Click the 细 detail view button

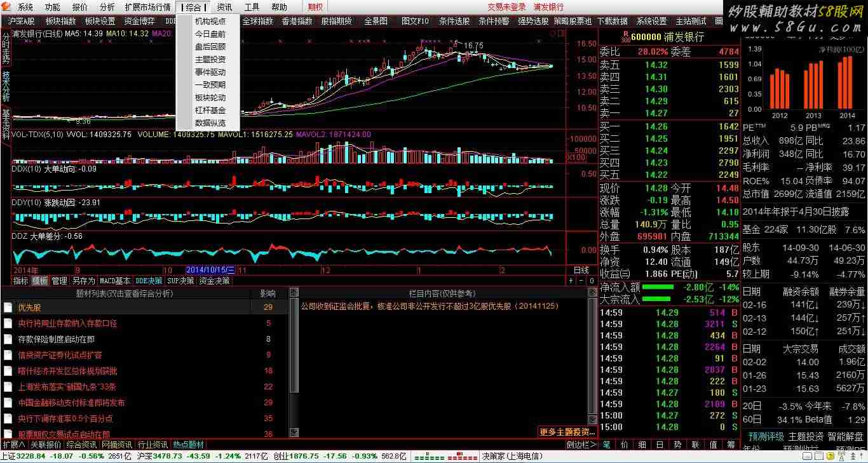[642, 445]
